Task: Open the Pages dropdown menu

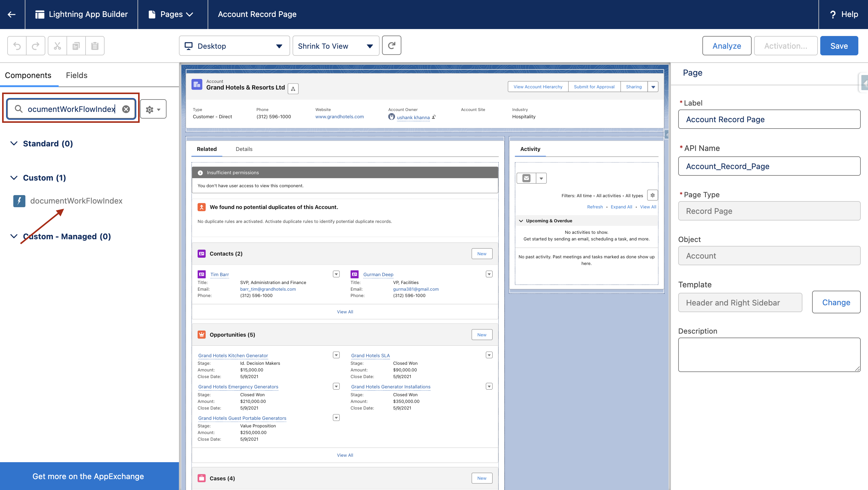Action: pos(171,14)
